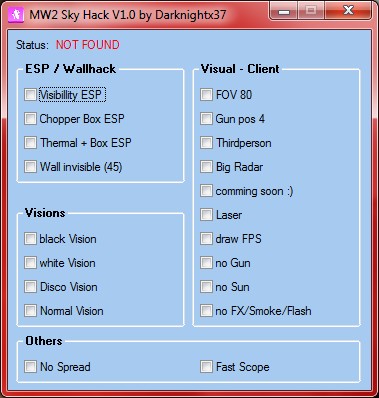Check no FX/Smoke/Flash
Screen dimensions: 379x398
pyautogui.click(x=206, y=311)
